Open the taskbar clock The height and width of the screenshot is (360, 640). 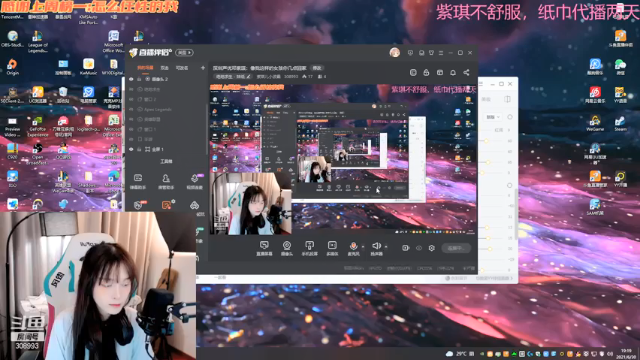point(626,353)
